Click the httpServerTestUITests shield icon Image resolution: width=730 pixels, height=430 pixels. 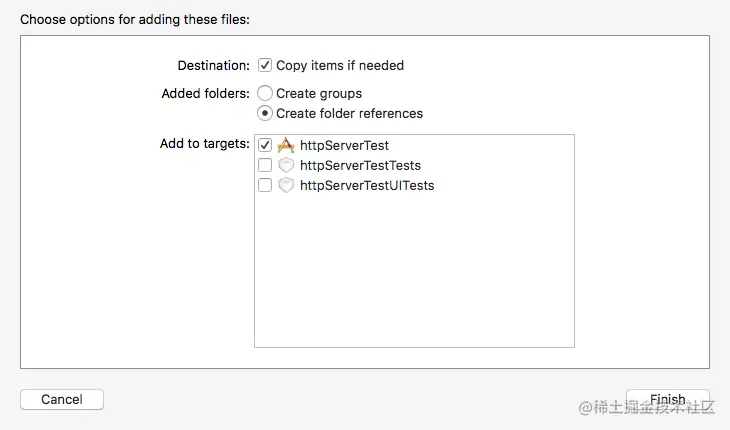coord(286,185)
